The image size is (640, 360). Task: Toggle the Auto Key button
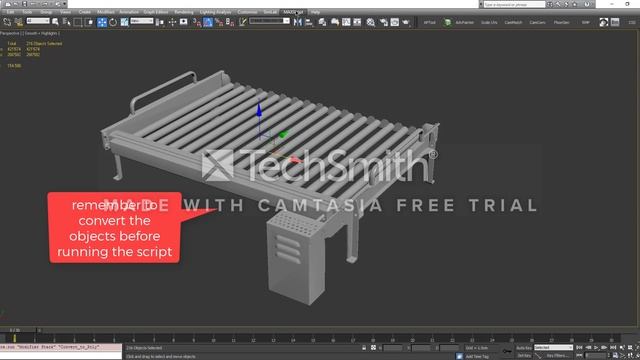[x=524, y=348]
